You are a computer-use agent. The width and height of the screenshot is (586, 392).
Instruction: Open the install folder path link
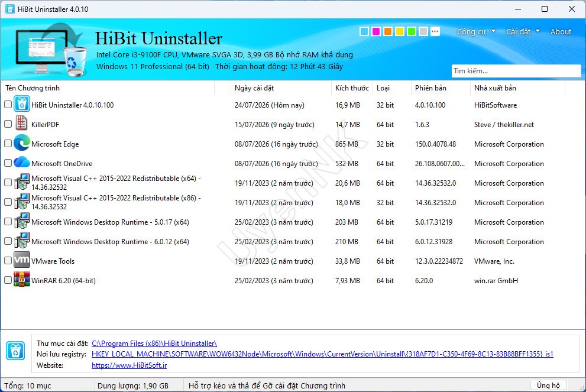click(x=154, y=343)
